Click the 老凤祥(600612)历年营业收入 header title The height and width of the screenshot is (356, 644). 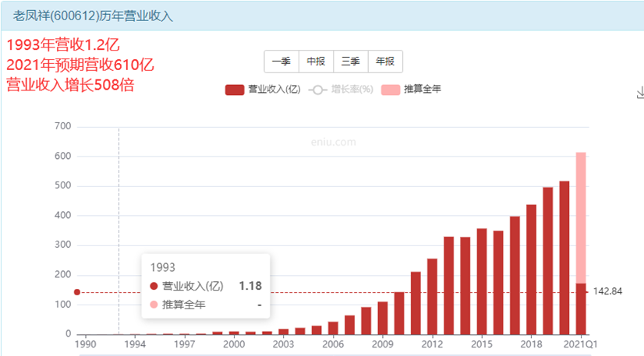pyautogui.click(x=93, y=16)
